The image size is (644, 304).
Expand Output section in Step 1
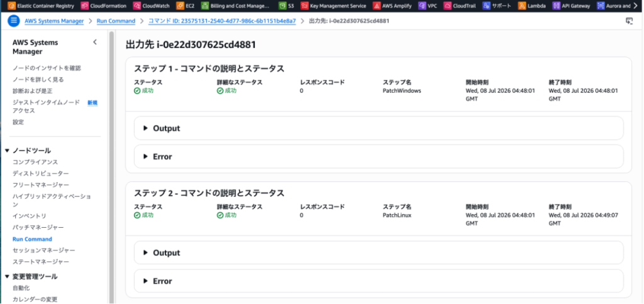point(379,128)
